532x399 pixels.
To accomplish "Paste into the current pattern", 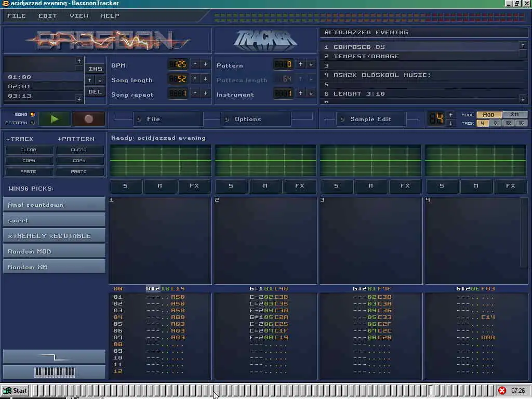I will [79, 172].
